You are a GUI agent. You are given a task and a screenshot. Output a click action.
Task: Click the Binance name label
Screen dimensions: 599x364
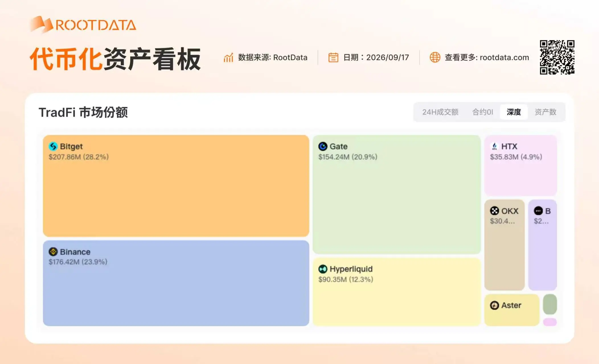click(x=75, y=252)
